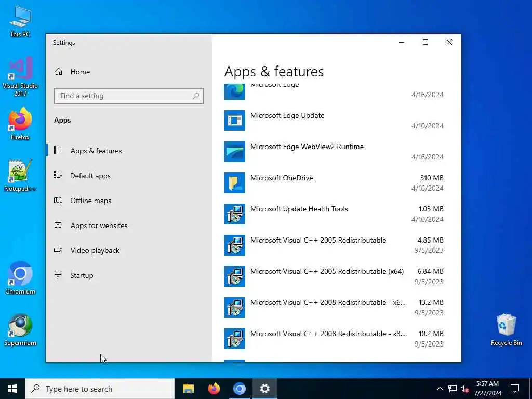Open File Explorer from taskbar
532x399 pixels.
(188, 389)
